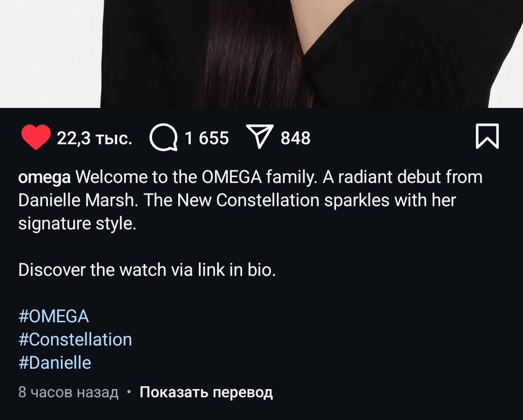Open the 1 655 comments count
Image resolution: width=523 pixels, height=420 pixels.
click(206, 138)
